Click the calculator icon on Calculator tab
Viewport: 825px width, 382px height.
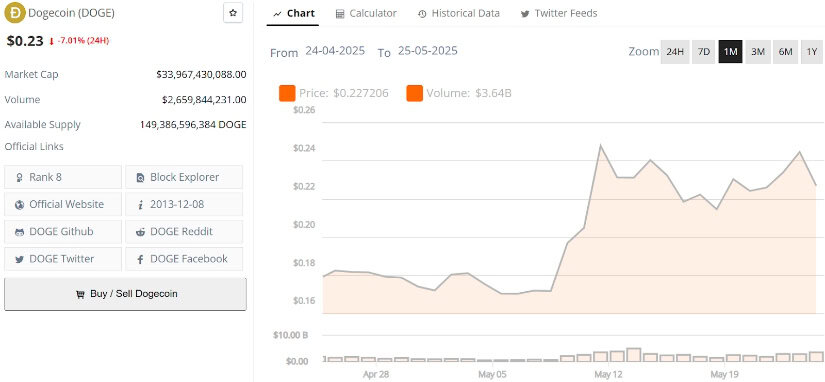[x=340, y=14]
